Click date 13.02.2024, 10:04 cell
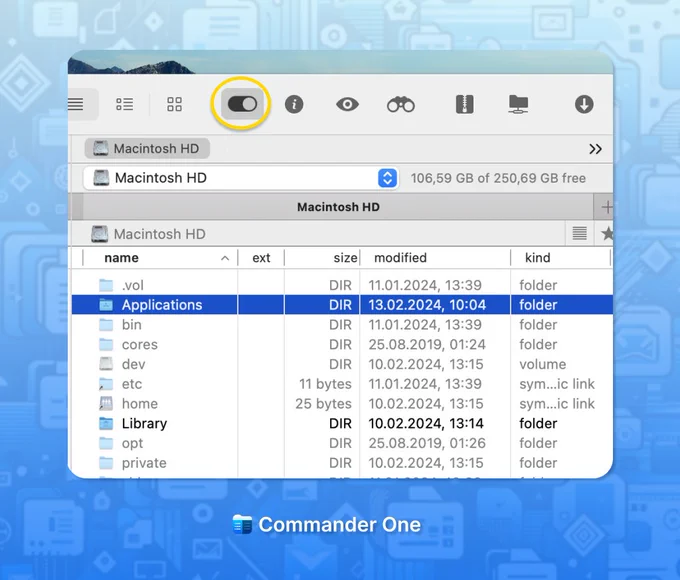 coord(427,305)
